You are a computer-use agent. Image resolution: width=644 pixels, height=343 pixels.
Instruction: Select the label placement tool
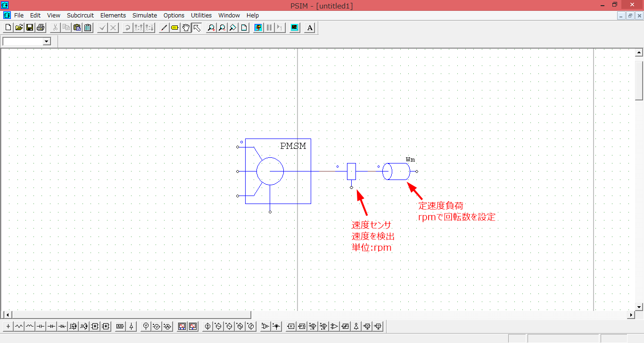[174, 27]
